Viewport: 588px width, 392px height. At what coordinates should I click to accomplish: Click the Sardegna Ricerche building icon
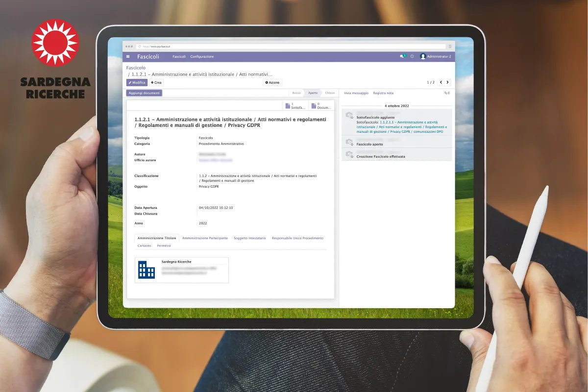[147, 269]
